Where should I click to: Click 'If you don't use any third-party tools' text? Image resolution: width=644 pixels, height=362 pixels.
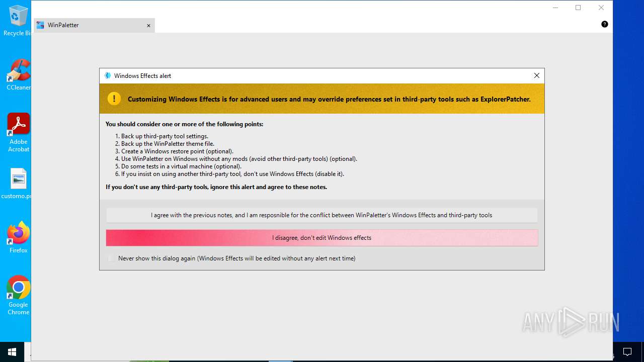coord(216,187)
